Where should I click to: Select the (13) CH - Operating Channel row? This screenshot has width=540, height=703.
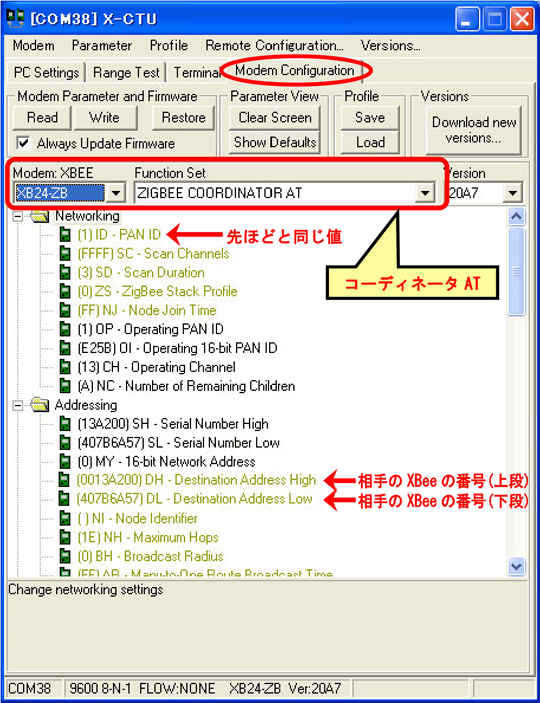pos(156,367)
